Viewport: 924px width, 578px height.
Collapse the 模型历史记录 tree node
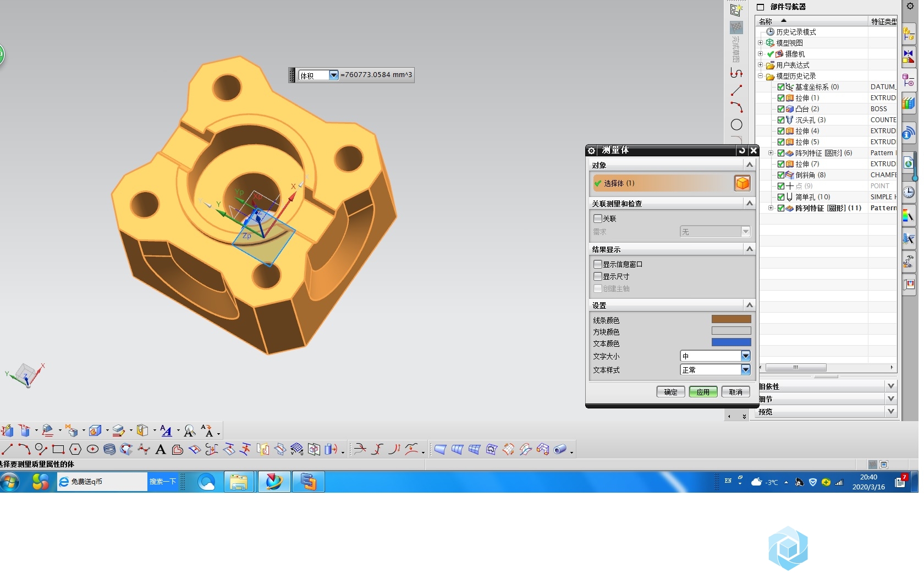click(761, 75)
